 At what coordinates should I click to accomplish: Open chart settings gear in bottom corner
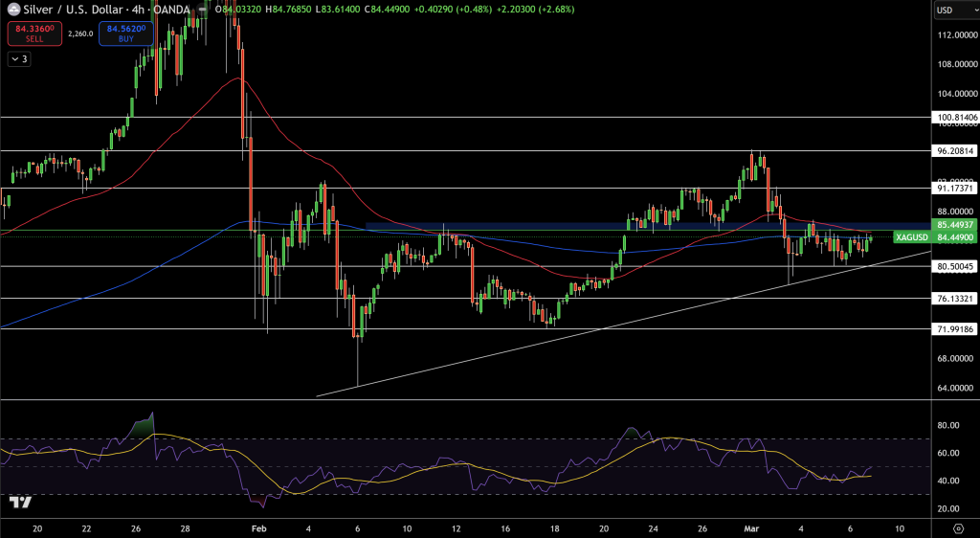tap(957, 528)
